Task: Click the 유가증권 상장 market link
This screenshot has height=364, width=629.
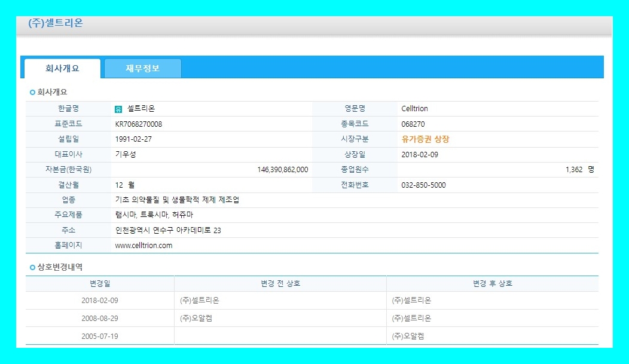Action: pyautogui.click(x=425, y=139)
